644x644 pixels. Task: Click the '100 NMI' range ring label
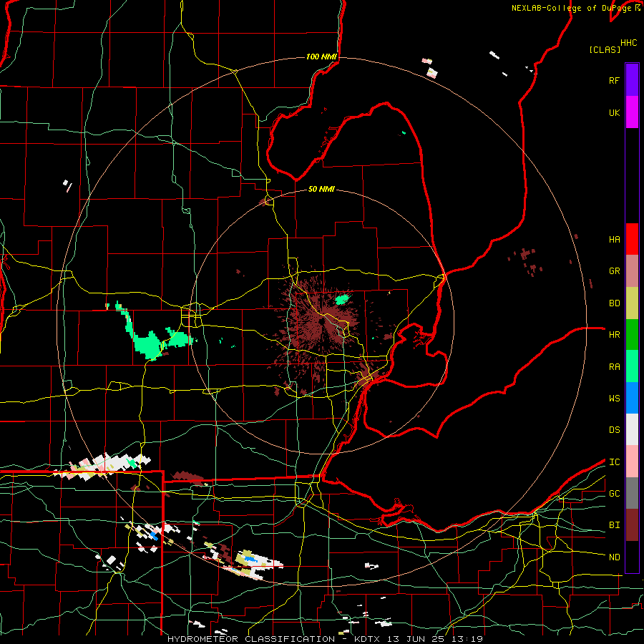[x=321, y=57]
